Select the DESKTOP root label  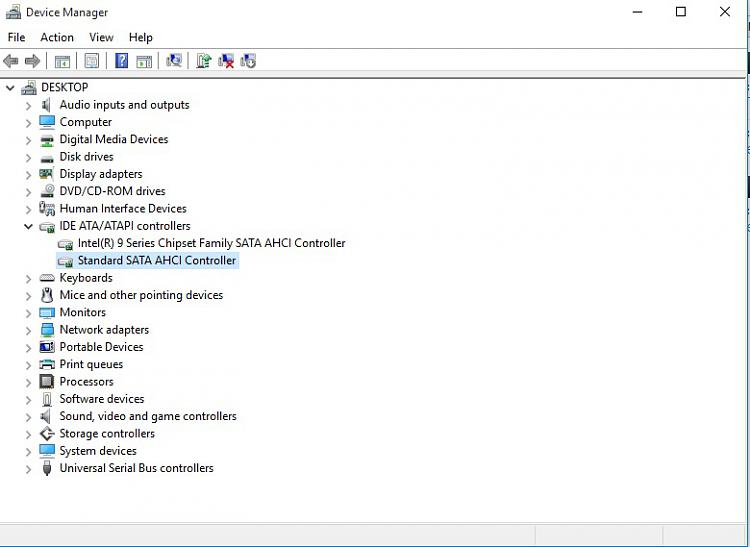(65, 87)
